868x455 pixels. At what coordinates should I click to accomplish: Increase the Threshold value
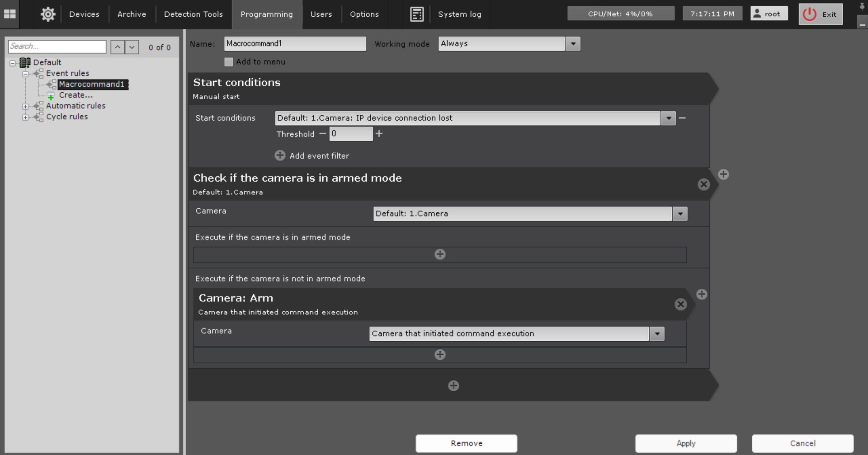[379, 134]
